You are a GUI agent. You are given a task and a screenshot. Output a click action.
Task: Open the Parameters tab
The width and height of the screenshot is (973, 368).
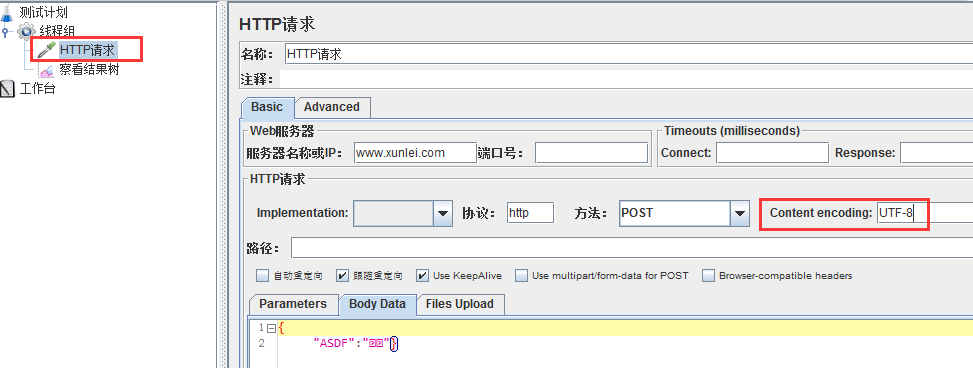293,304
